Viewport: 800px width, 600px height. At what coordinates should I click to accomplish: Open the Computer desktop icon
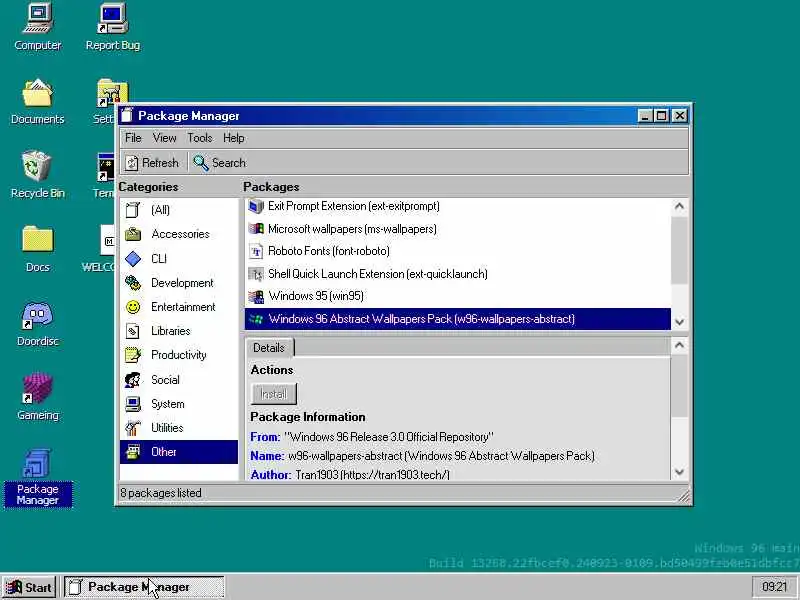pyautogui.click(x=38, y=27)
